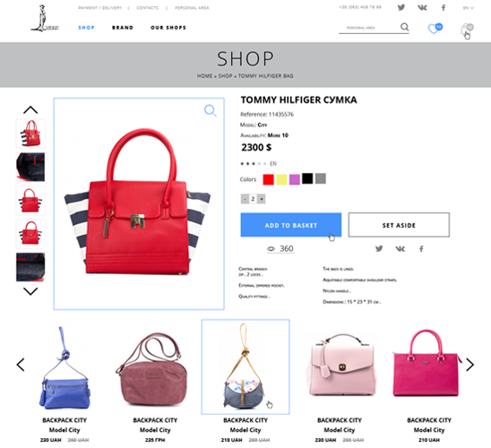Open the EN language dropdown

468,8
